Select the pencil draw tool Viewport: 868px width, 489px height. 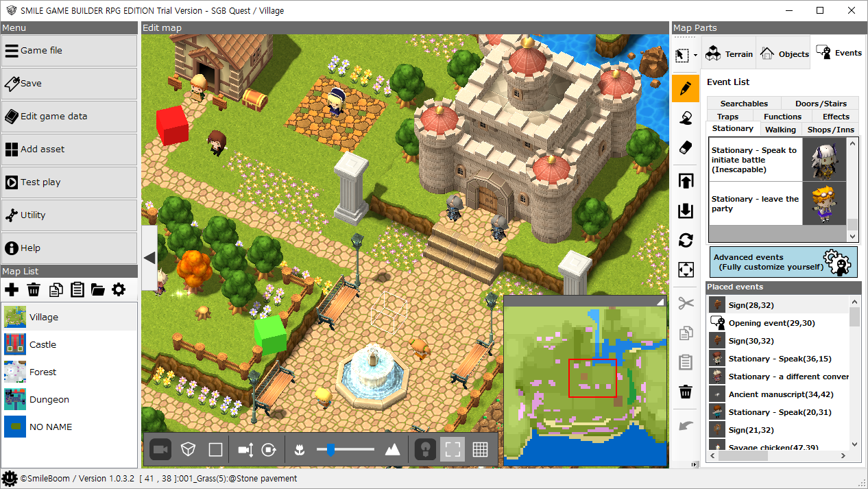[x=686, y=88]
